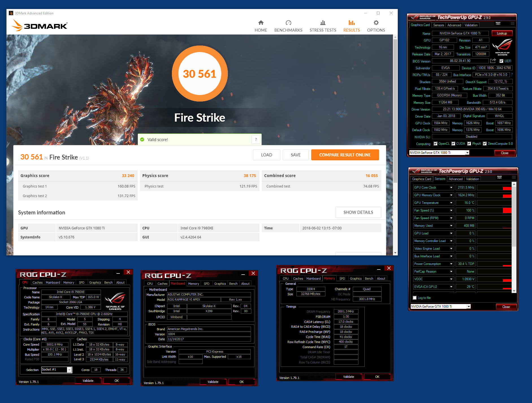Go to the Benchmarks gauge icon

tap(288, 23)
